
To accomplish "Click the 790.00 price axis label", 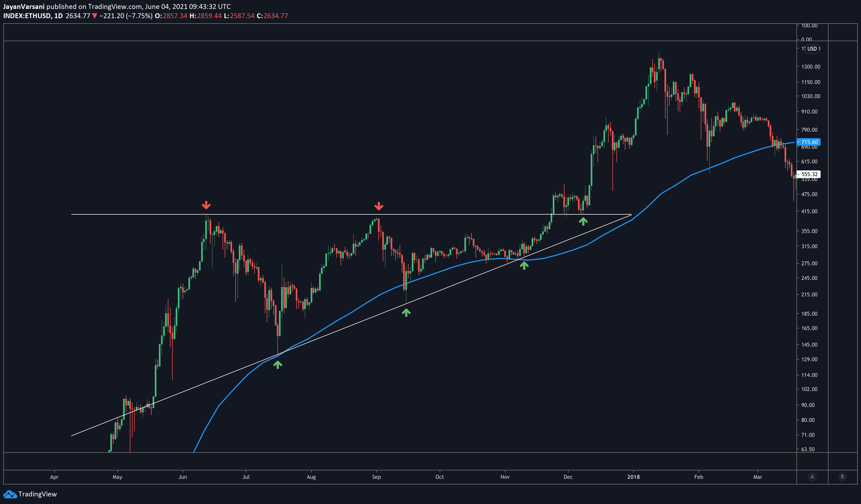I will pos(809,130).
